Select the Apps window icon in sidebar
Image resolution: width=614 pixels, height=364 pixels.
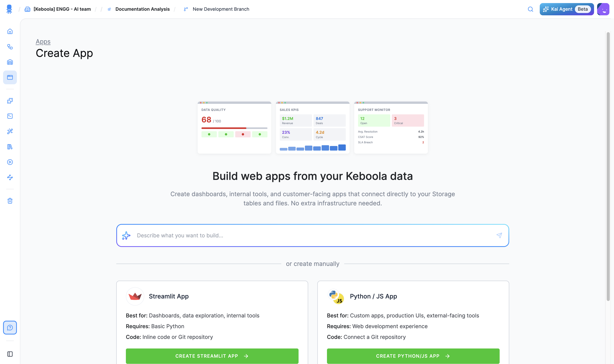10,78
